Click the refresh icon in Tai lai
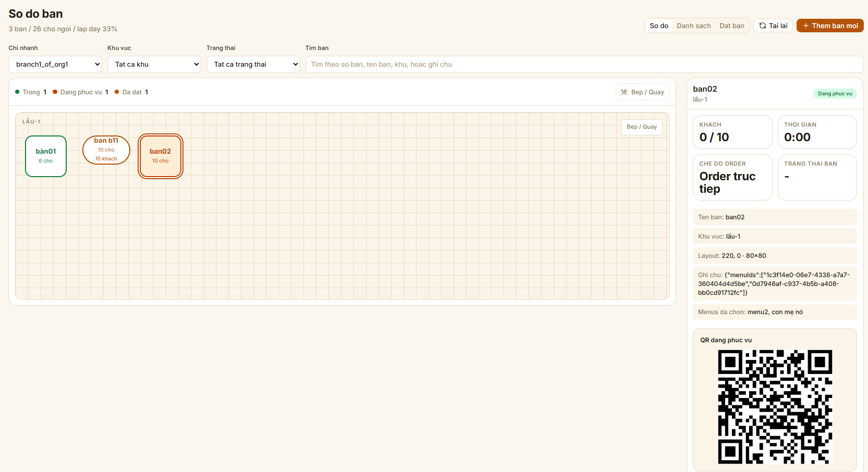 [763, 26]
